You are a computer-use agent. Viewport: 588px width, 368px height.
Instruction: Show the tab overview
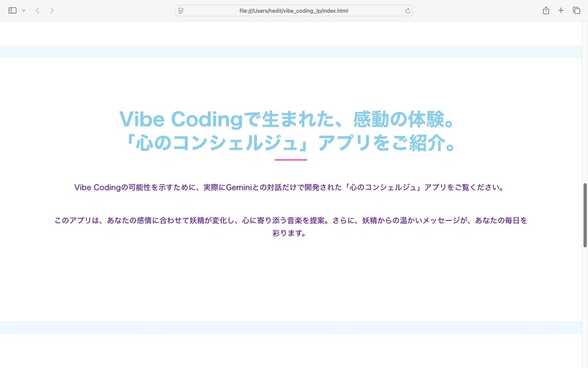pos(576,10)
